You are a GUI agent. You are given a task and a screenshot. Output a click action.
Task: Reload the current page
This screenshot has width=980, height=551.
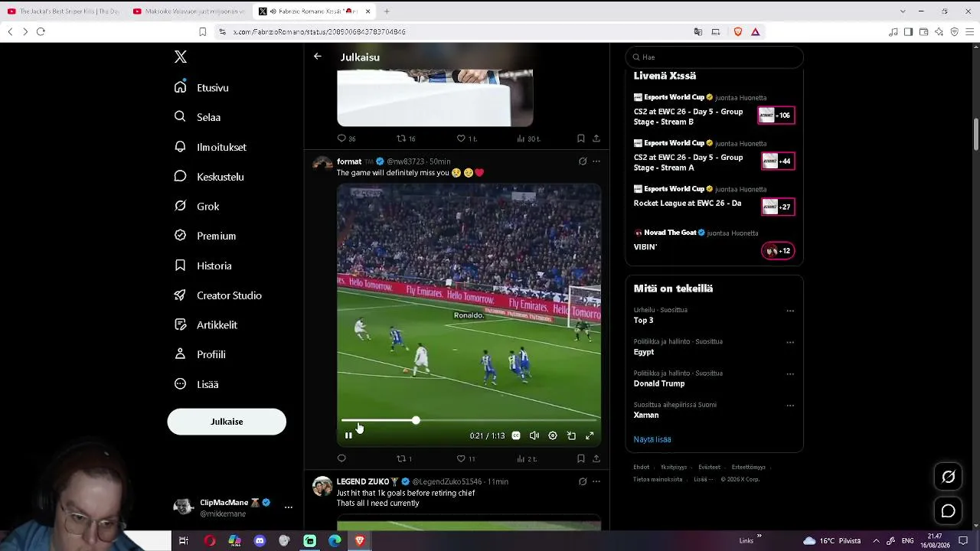coord(41,32)
